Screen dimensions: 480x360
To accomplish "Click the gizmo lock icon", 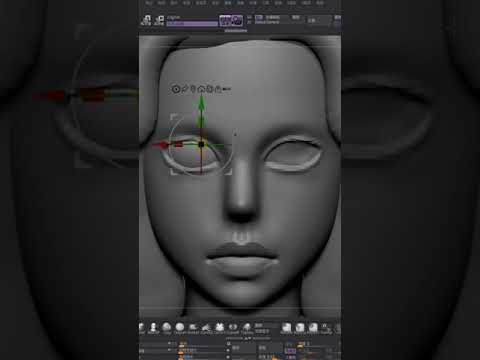I will pyautogui.click(x=218, y=89).
